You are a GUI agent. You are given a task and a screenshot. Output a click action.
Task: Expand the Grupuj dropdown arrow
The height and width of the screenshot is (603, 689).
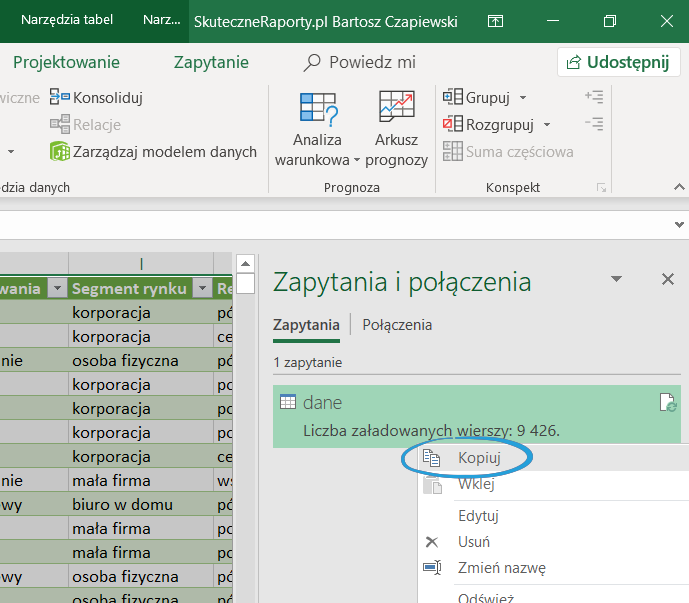click(523, 98)
